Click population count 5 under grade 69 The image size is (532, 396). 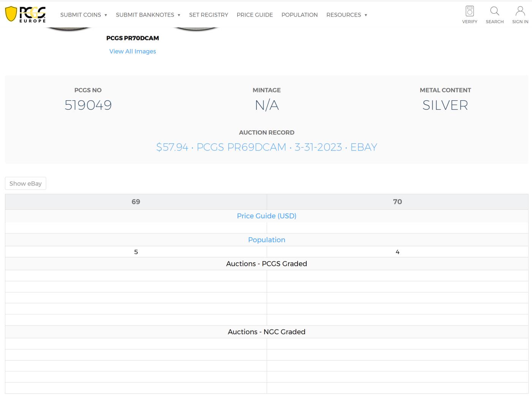pyautogui.click(x=136, y=252)
